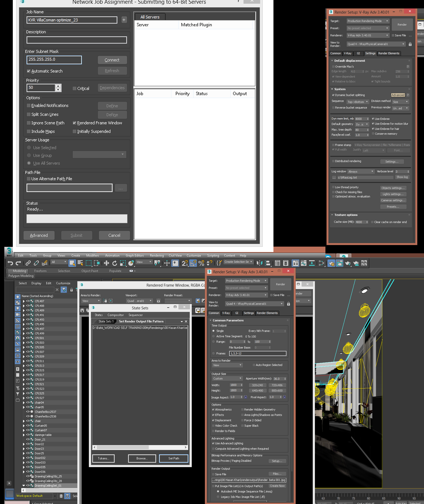Open Render Setup from the main toolbar
The height and width of the screenshot is (504, 424).
[331, 263]
